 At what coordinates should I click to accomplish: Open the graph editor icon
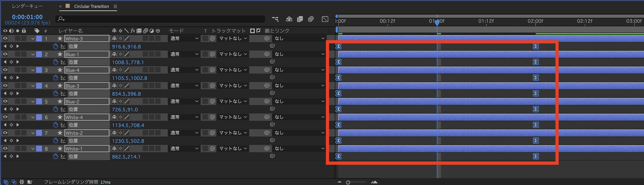point(325,19)
